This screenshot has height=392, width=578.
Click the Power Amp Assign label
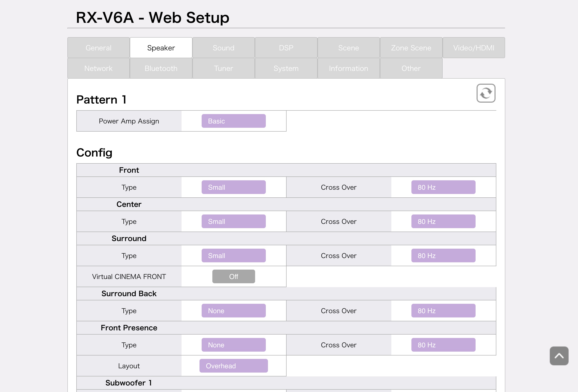click(129, 121)
